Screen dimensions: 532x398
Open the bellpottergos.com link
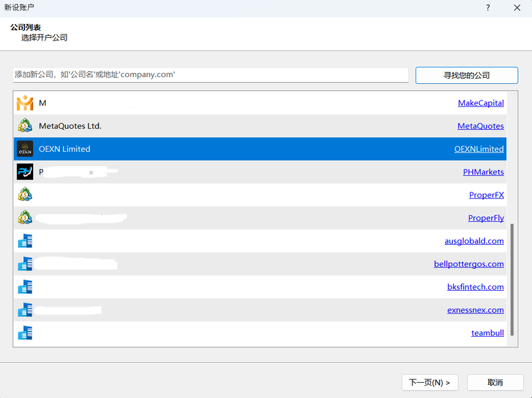(469, 264)
